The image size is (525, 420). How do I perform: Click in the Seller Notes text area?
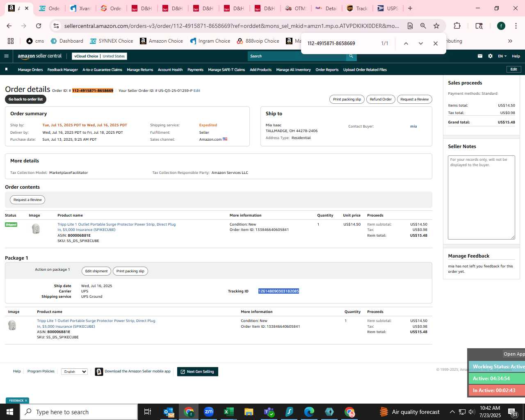pos(482,197)
